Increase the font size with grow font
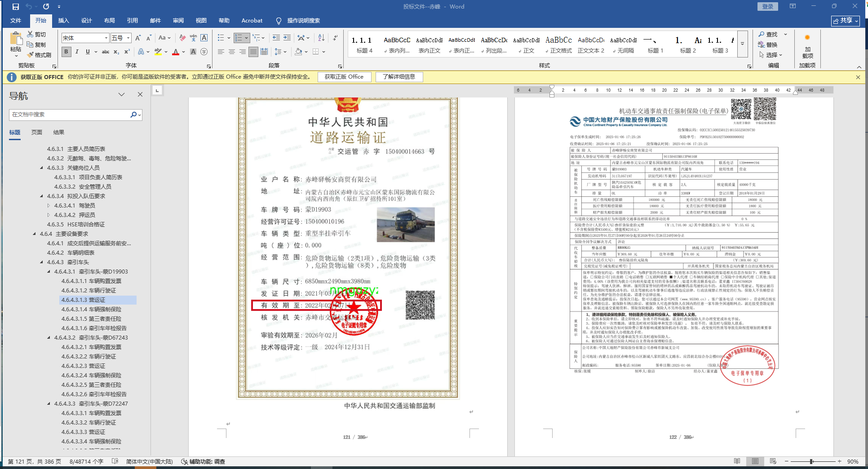The height and width of the screenshot is (469, 868). [x=138, y=38]
